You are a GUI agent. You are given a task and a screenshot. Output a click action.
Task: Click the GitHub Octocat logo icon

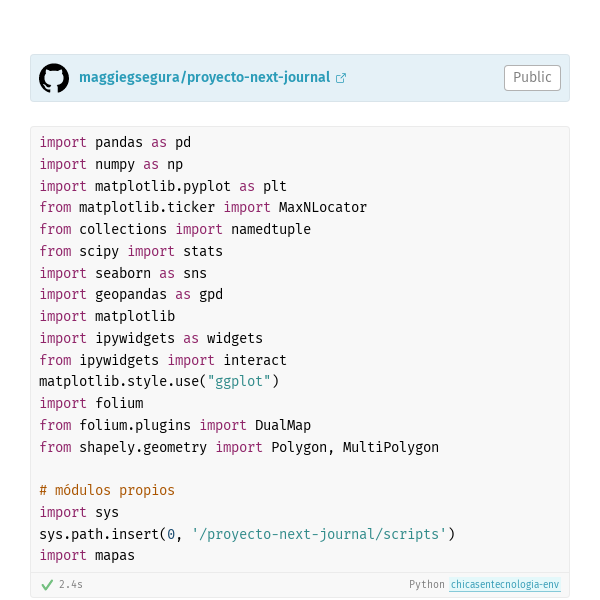tap(54, 78)
